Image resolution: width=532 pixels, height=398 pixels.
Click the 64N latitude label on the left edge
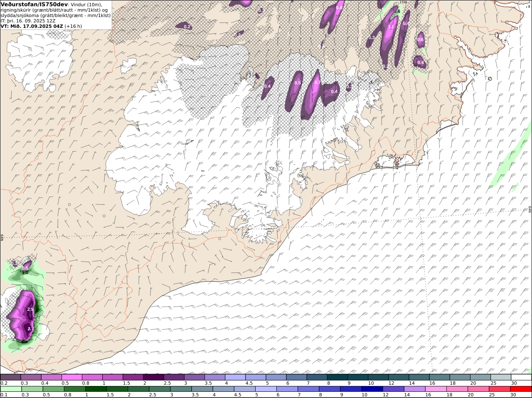point(2,237)
